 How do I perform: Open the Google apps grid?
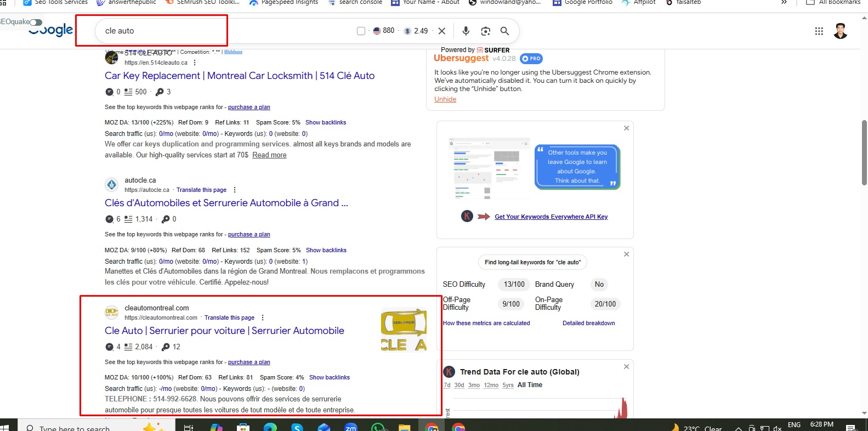[819, 31]
